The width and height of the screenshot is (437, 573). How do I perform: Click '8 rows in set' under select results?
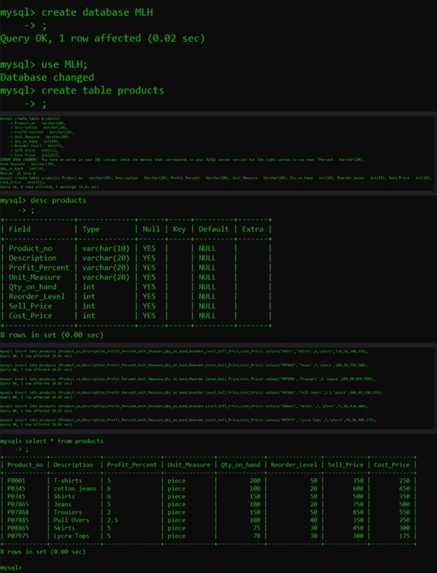(43, 551)
